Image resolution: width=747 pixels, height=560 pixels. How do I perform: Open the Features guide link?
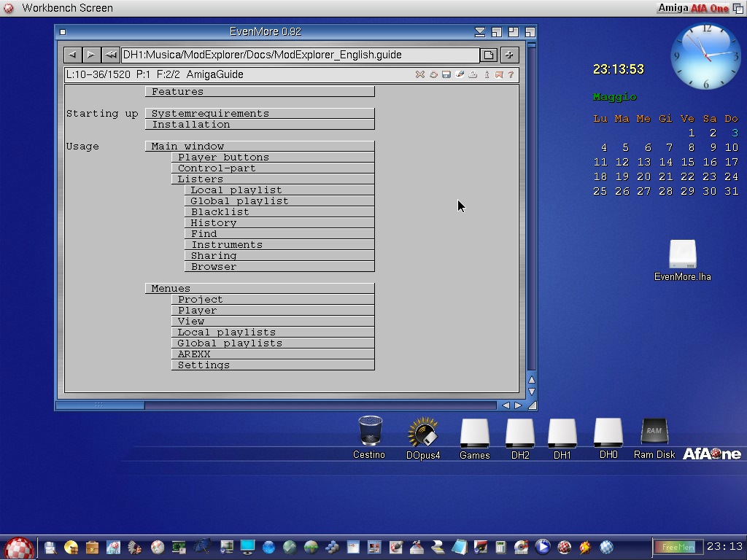pos(259,92)
